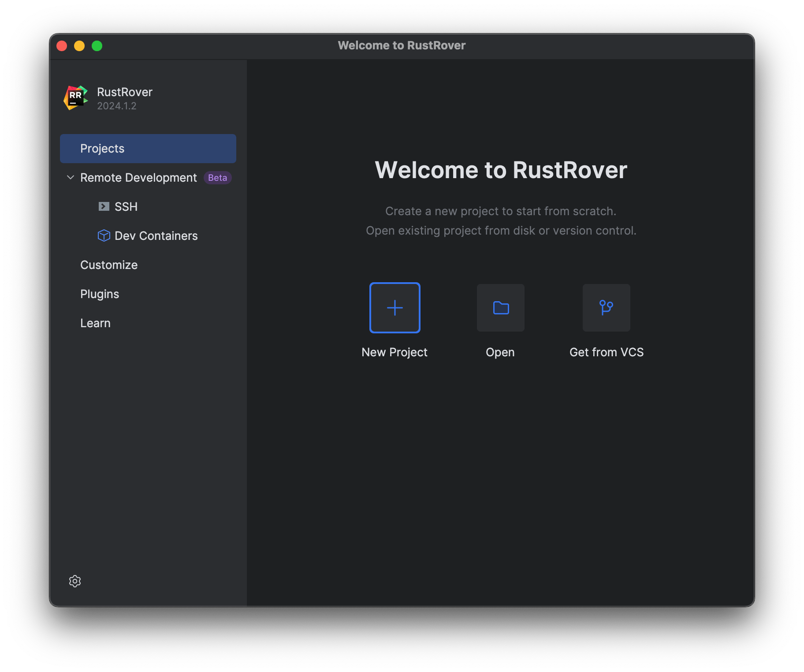Expand SSH connection options
The width and height of the screenshot is (804, 672).
tap(127, 206)
